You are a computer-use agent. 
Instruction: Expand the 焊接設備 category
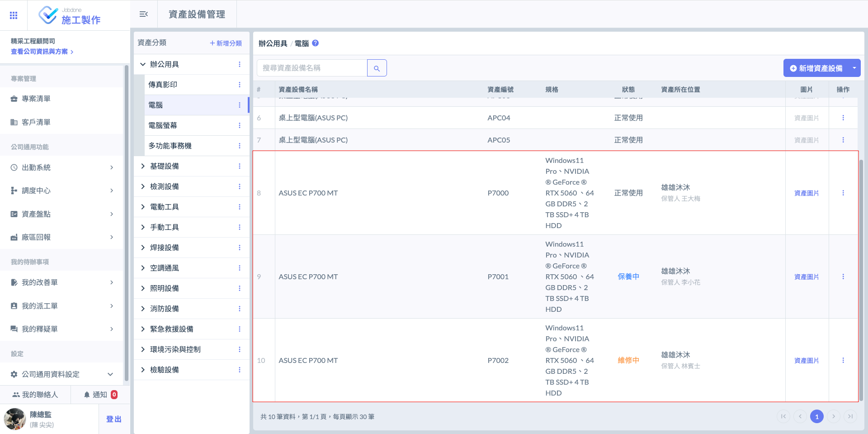[x=143, y=248]
